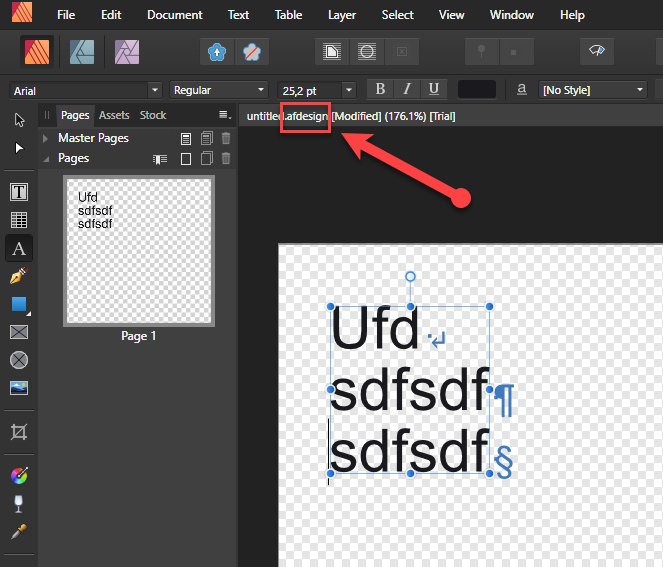Switch to the Assets tab
Image resolution: width=663 pixels, height=567 pixels.
[x=114, y=115]
